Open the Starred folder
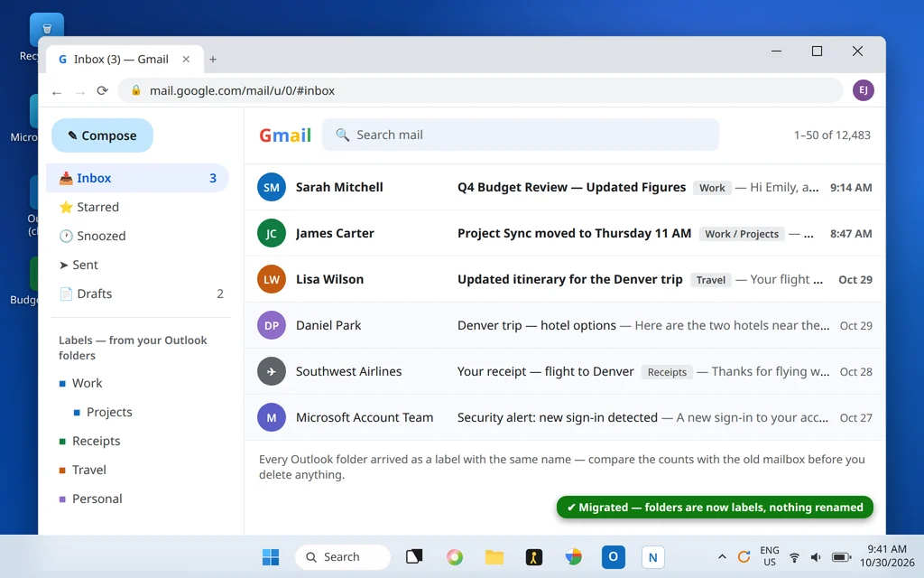Image resolution: width=924 pixels, height=578 pixels. point(137,207)
